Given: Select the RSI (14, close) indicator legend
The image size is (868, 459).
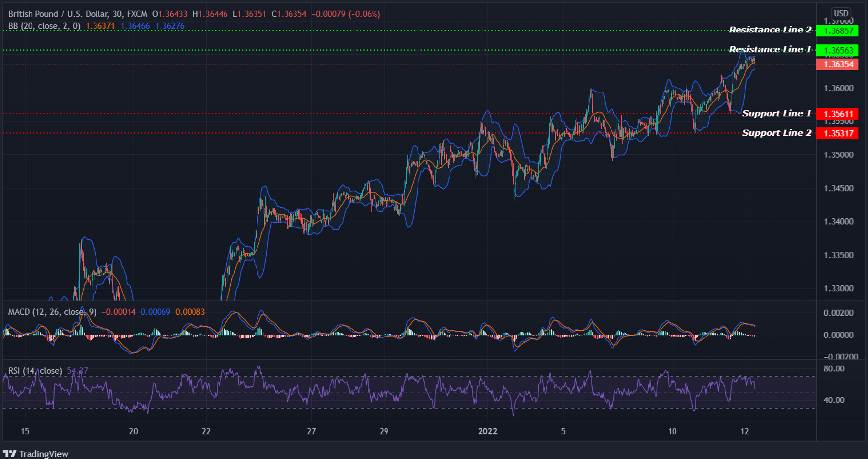Looking at the screenshot, I should point(34,370).
